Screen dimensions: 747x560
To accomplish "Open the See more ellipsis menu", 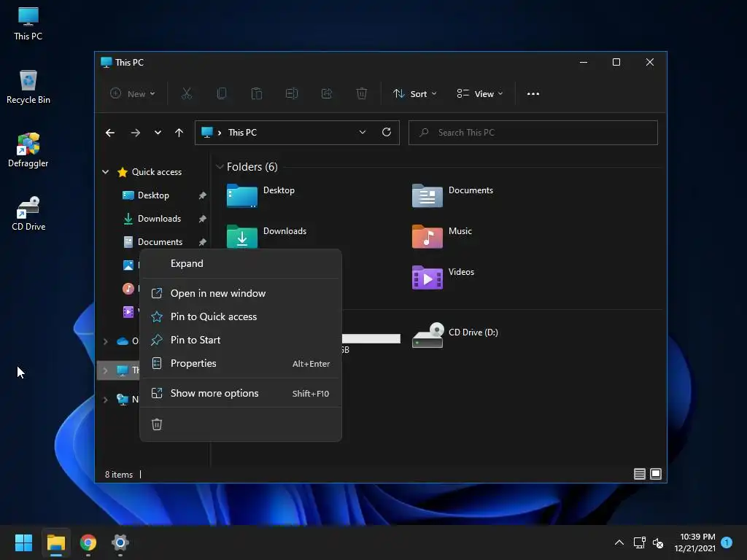I will point(533,94).
